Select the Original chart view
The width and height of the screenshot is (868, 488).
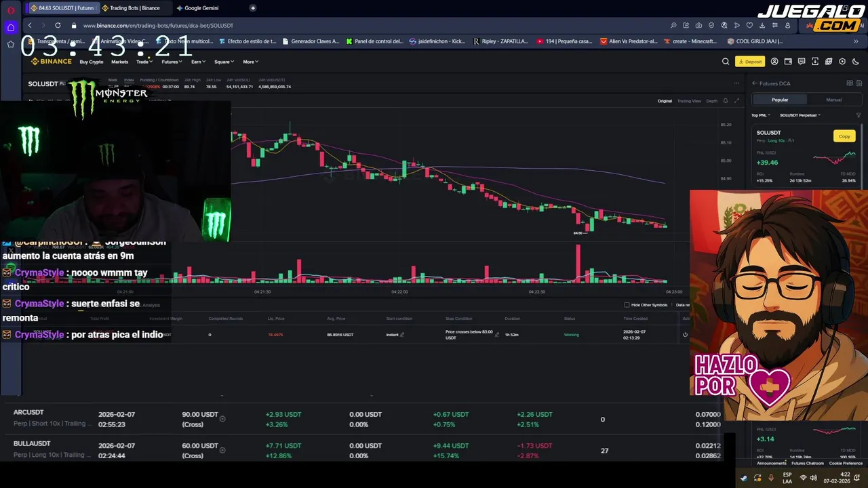coord(665,101)
